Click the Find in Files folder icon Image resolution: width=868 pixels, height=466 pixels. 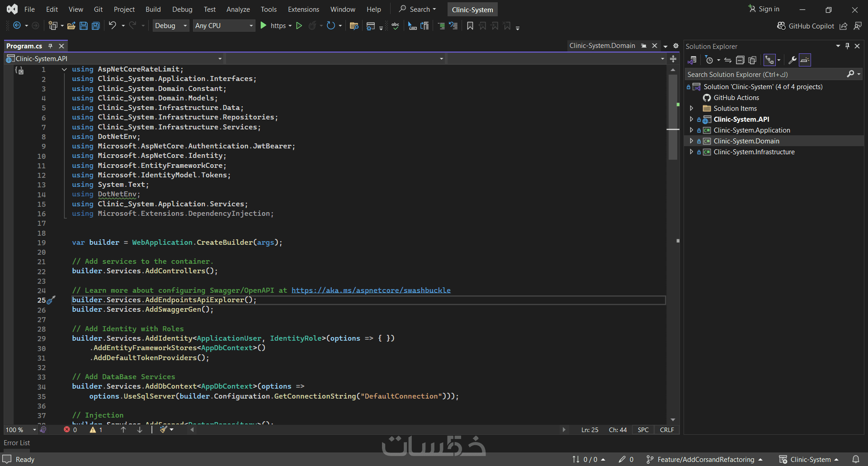(x=354, y=26)
